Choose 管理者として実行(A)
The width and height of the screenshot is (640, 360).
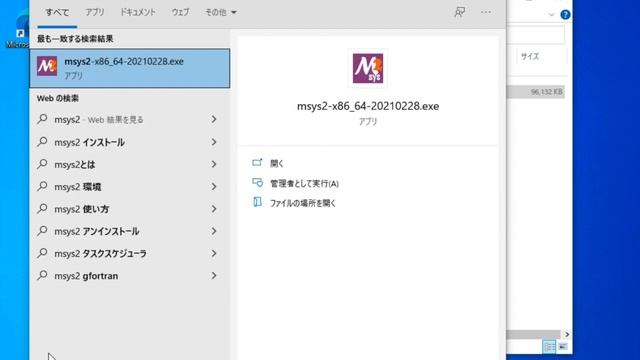(x=304, y=184)
